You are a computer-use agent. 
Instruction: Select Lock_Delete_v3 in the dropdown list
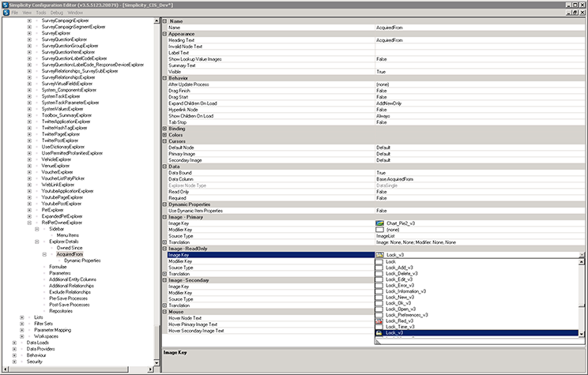[x=401, y=273]
